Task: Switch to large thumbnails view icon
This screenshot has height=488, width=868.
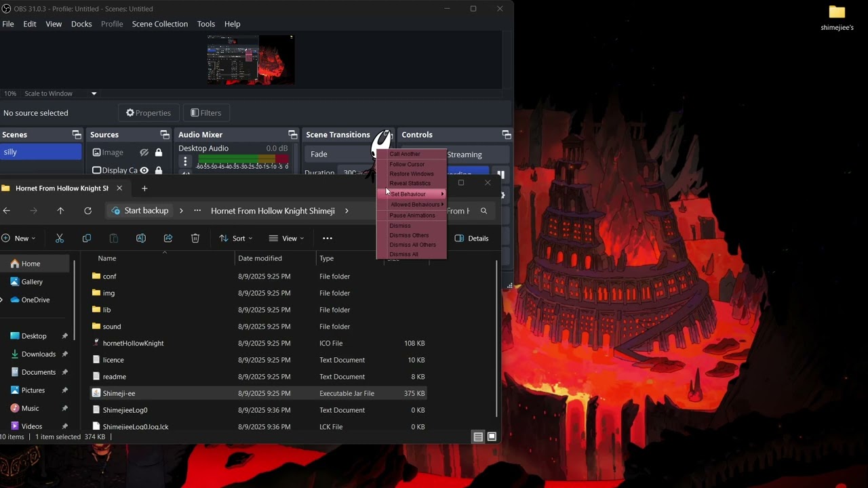Action: [x=492, y=437]
